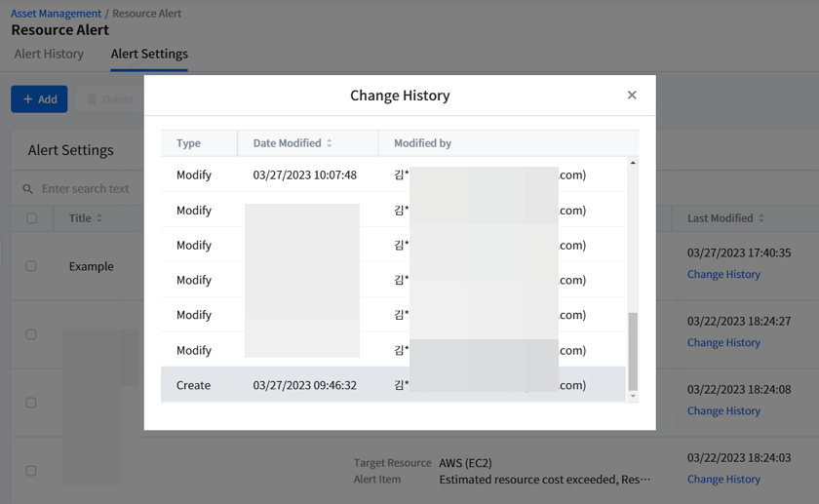Select the Alert Settings tab
Screen dimensions: 819x504
click(149, 55)
